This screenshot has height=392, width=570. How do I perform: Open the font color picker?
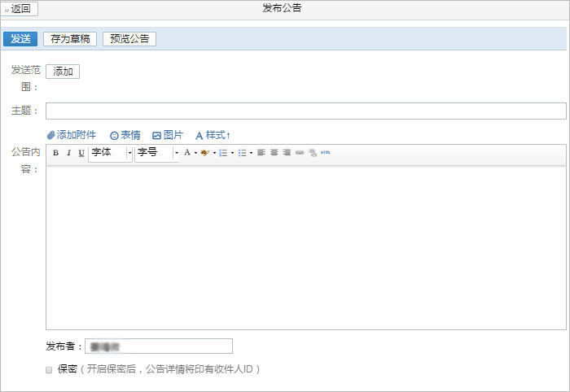(186, 153)
